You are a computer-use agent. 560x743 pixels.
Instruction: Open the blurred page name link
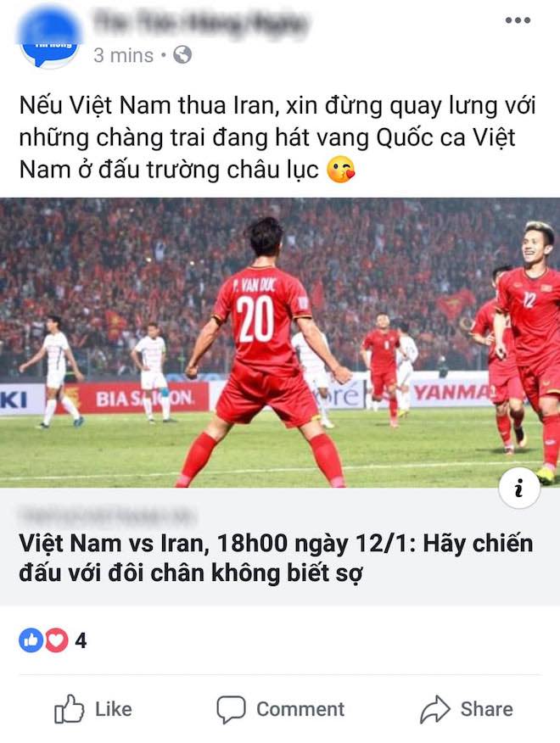(x=200, y=22)
